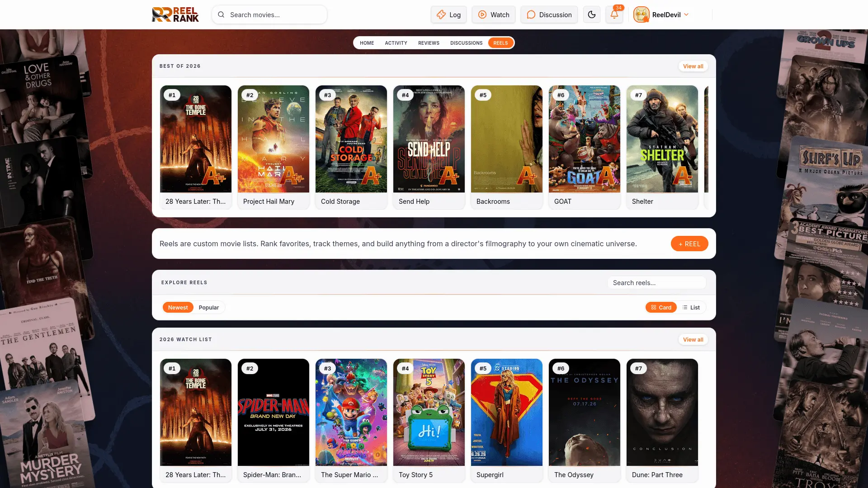Click the ReelDevil avatar image
The width and height of the screenshot is (868, 488).
(641, 14)
